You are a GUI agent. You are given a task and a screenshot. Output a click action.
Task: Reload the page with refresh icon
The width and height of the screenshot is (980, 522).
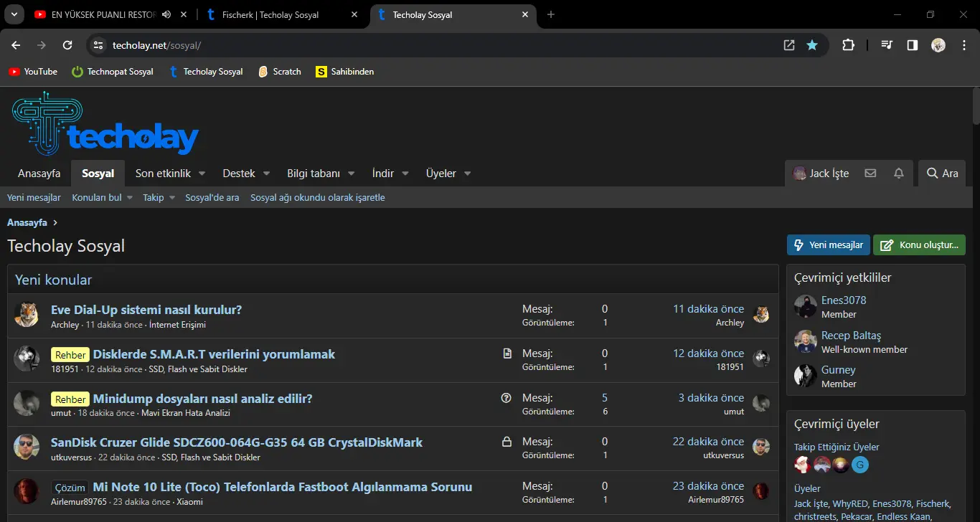[x=67, y=45]
